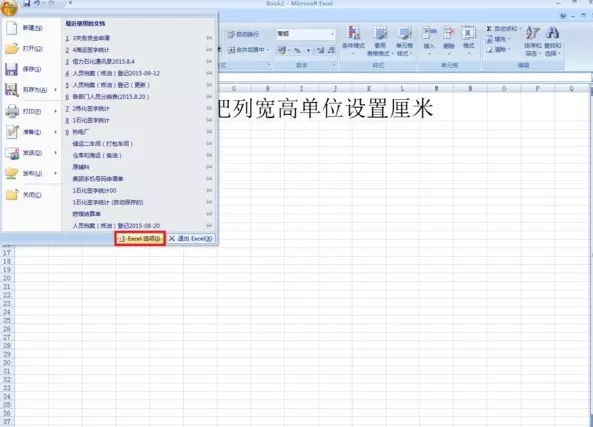Click the 自动换行 (Wrap Text) button

(x=243, y=34)
